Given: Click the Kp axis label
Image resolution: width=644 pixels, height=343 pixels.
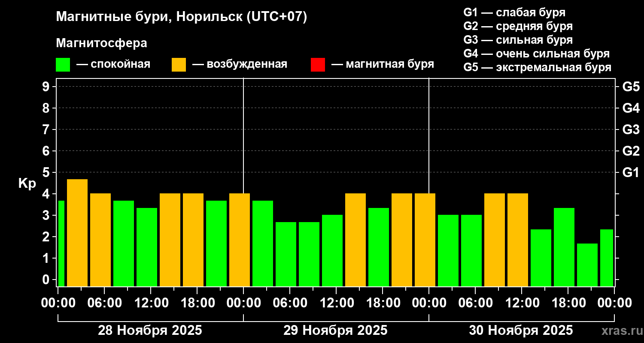Looking at the screenshot, I should point(27,183).
